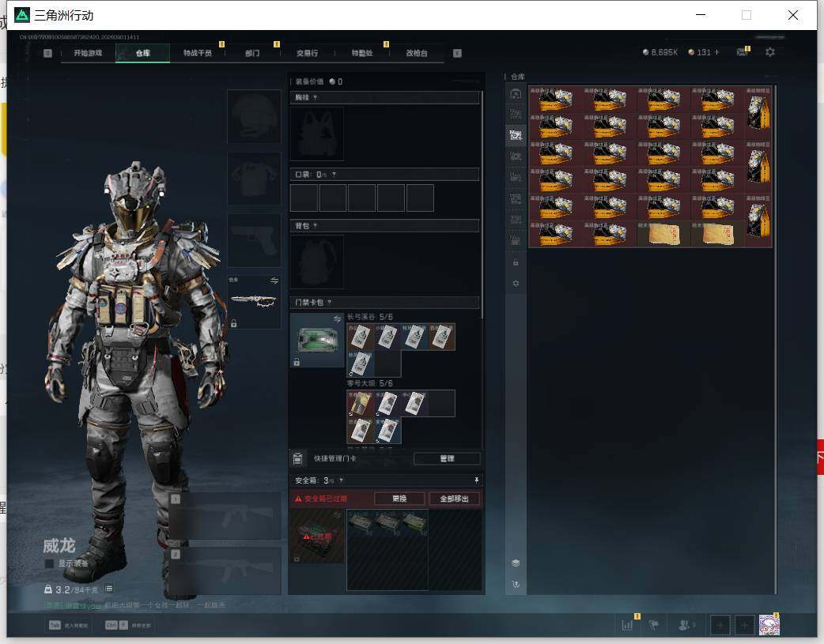Toggle the lock icon on keycard case

tap(297, 362)
